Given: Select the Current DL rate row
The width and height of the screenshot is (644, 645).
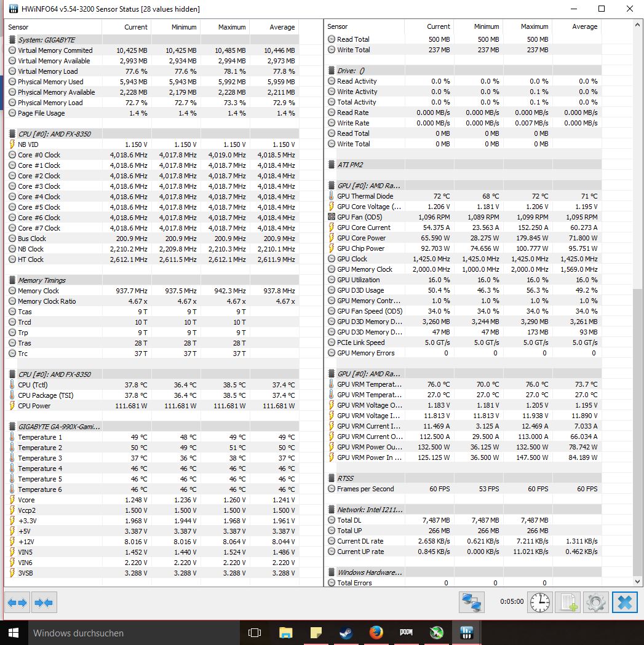Looking at the screenshot, I should (463, 541).
